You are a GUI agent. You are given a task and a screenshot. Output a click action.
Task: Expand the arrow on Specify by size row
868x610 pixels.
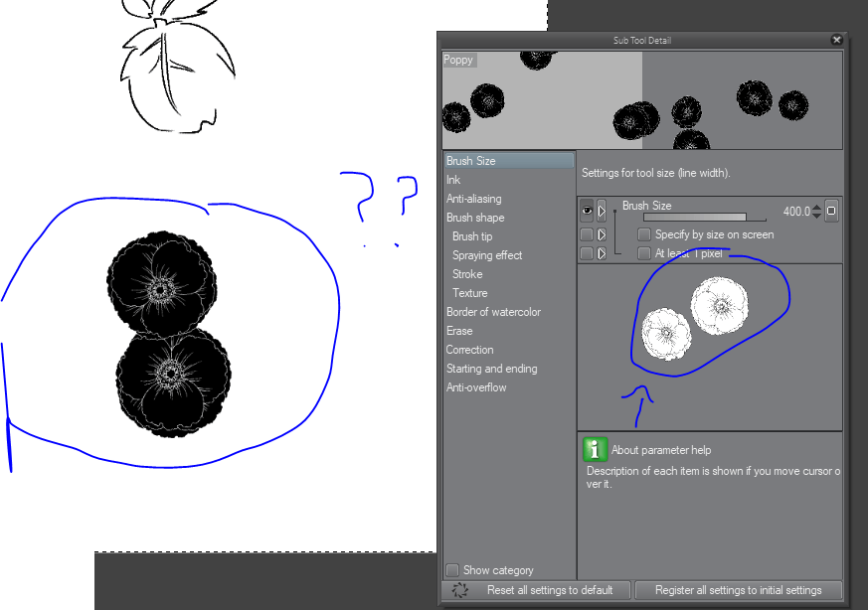click(x=602, y=234)
